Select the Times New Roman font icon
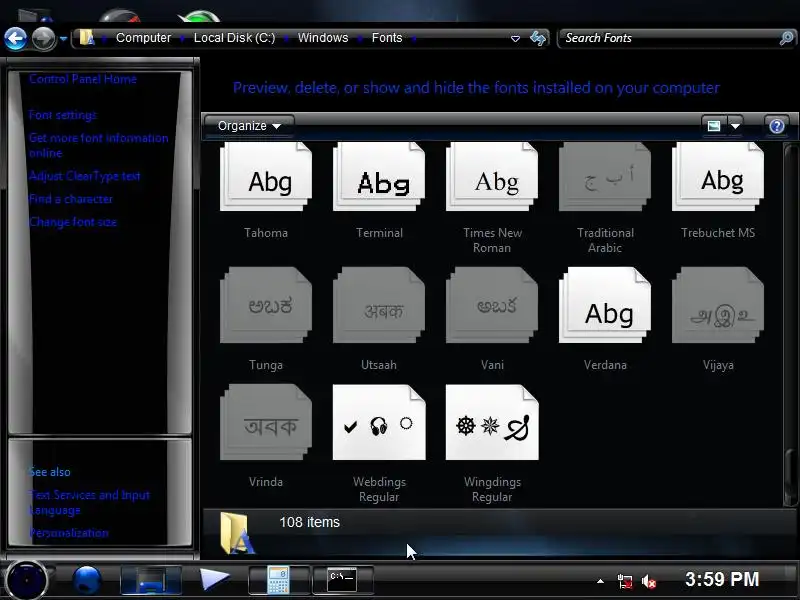This screenshot has width=800, height=600. 492,177
